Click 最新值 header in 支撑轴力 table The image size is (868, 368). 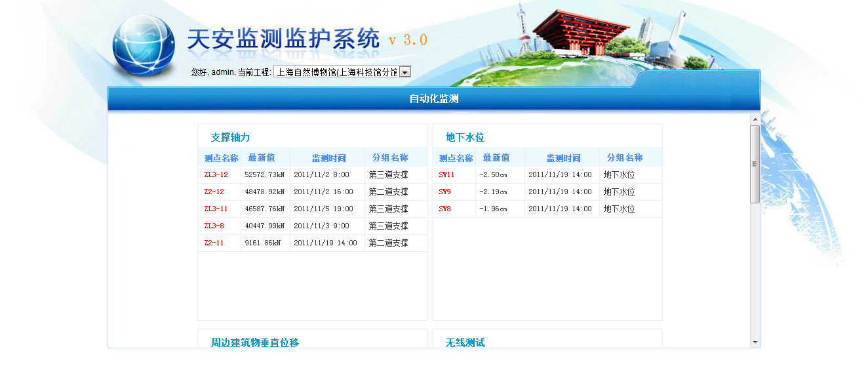pyautogui.click(x=262, y=157)
